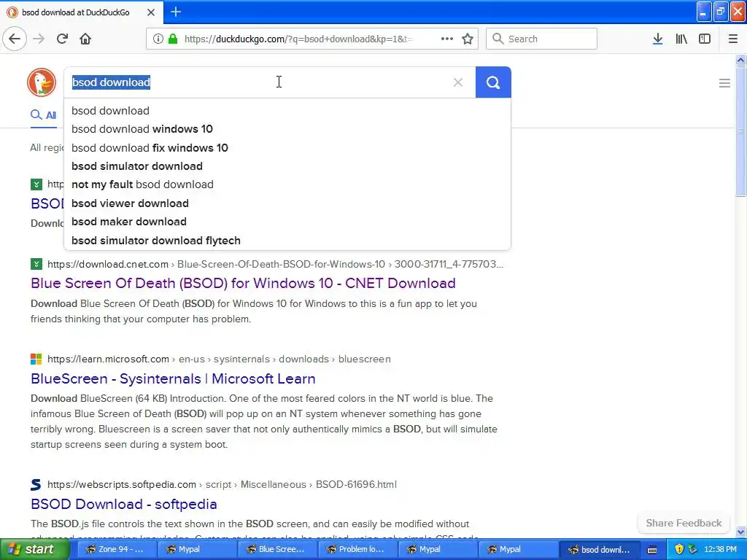
Task: Bookmark this page with the star
Action: [468, 39]
